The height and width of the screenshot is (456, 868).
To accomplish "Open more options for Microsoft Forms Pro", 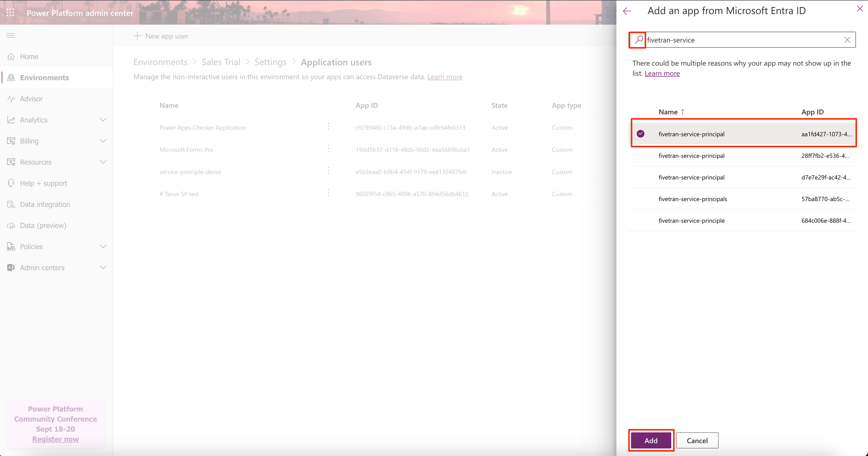I will click(329, 149).
